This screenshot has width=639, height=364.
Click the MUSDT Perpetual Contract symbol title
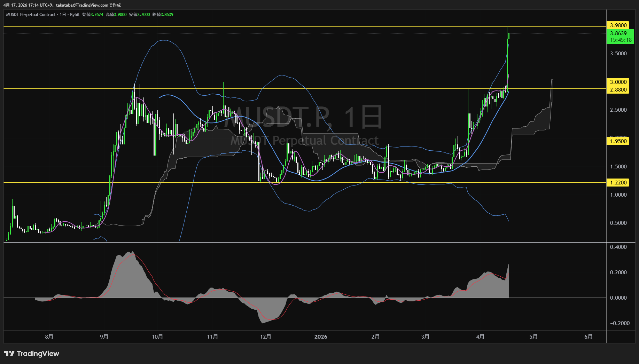click(31, 15)
